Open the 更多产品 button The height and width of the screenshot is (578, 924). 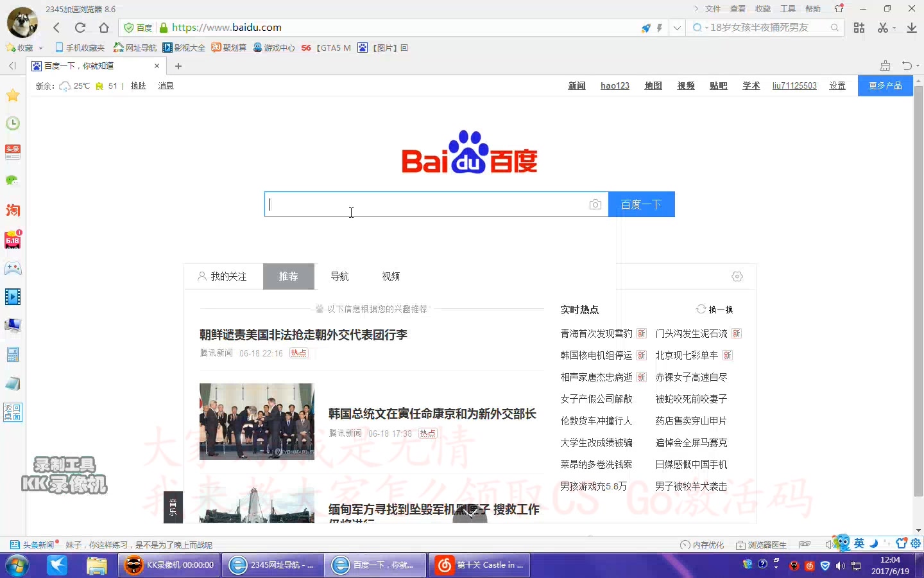point(886,85)
